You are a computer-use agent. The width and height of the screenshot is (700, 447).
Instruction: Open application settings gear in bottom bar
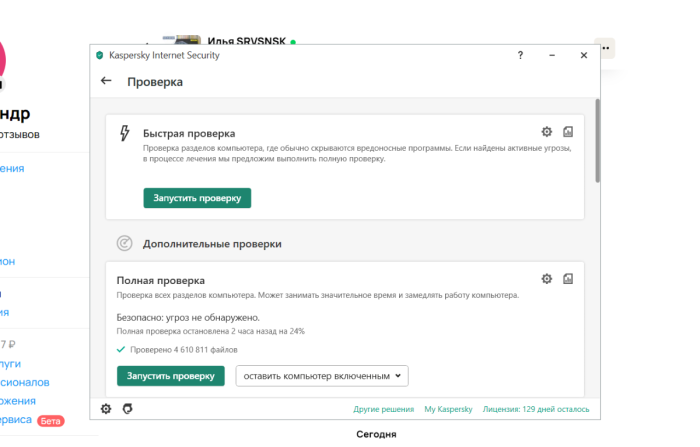click(x=107, y=408)
